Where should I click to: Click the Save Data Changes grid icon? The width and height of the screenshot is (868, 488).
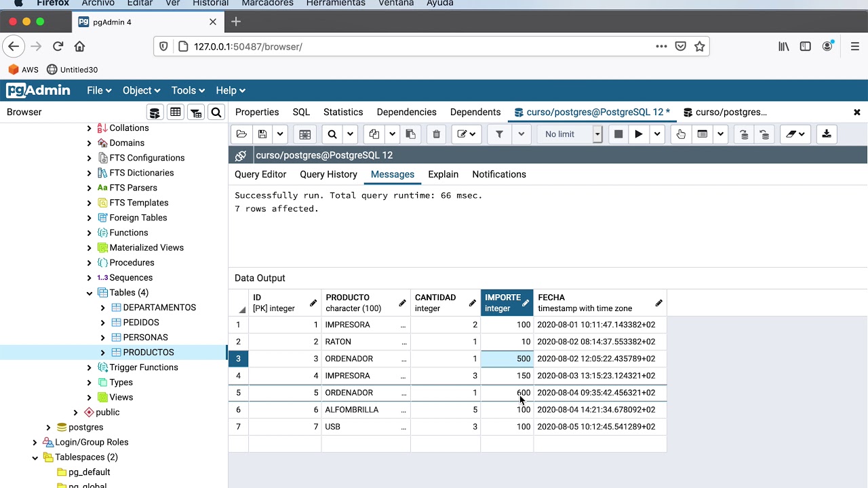point(305,134)
